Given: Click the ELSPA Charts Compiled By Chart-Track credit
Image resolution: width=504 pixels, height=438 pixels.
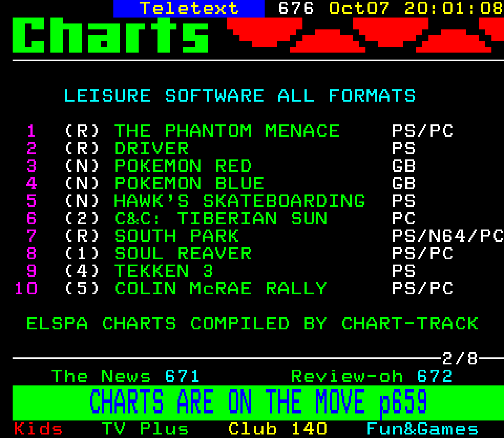Looking at the screenshot, I should tap(252, 324).
